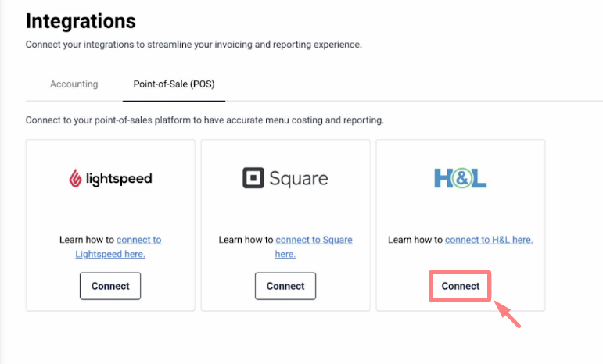Click the green ampersand circle in H&L logo
The width and height of the screenshot is (603, 364).
(461, 178)
